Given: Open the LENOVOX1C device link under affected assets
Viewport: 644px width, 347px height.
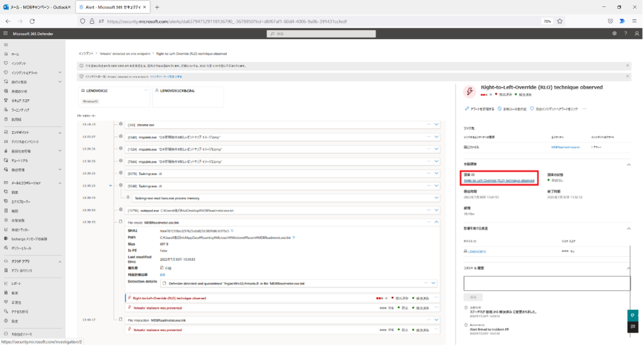Looking at the screenshot, I should 477,252.
